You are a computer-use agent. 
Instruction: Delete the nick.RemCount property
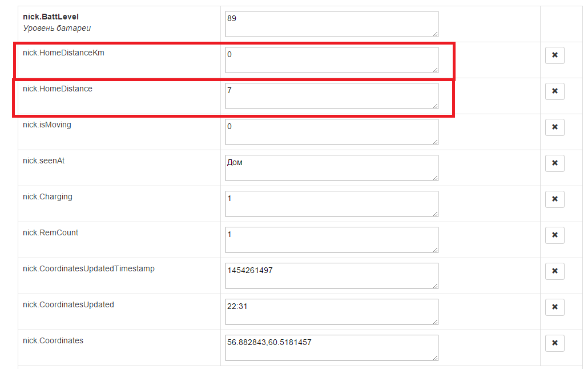[554, 235]
